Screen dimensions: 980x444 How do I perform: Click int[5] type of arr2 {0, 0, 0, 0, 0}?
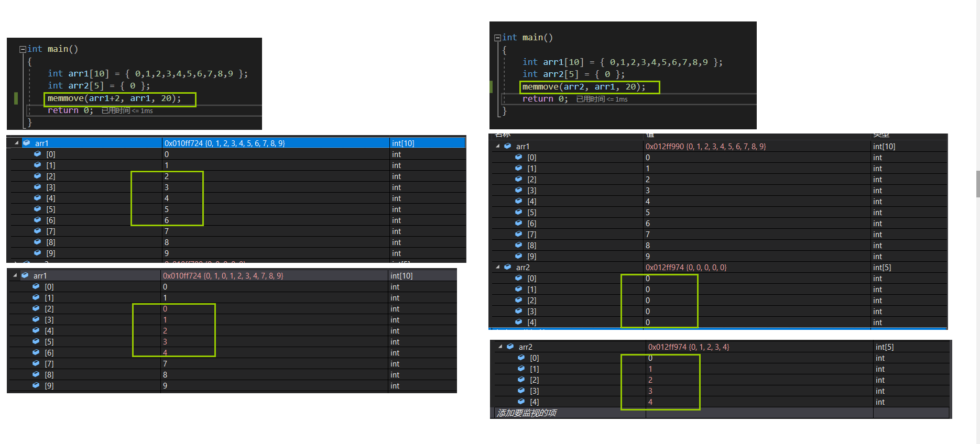pyautogui.click(x=882, y=268)
